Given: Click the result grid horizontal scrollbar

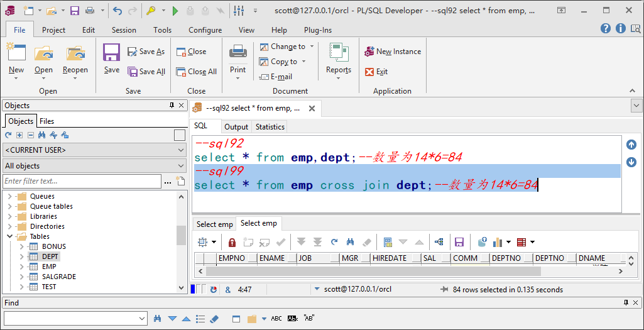Looking at the screenshot, I should (x=373, y=272).
